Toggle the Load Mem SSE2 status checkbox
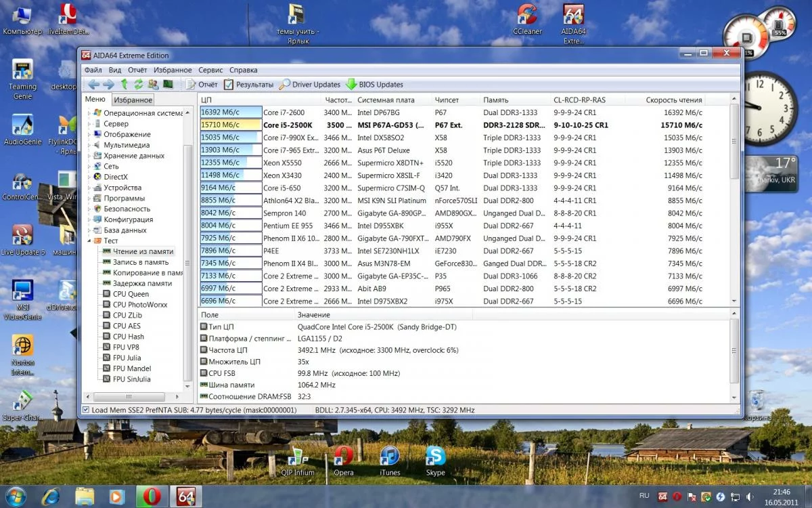 coord(86,410)
